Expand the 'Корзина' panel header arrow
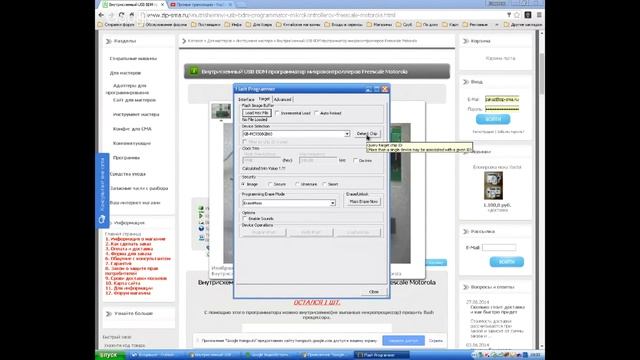The image size is (640, 360). (466, 41)
